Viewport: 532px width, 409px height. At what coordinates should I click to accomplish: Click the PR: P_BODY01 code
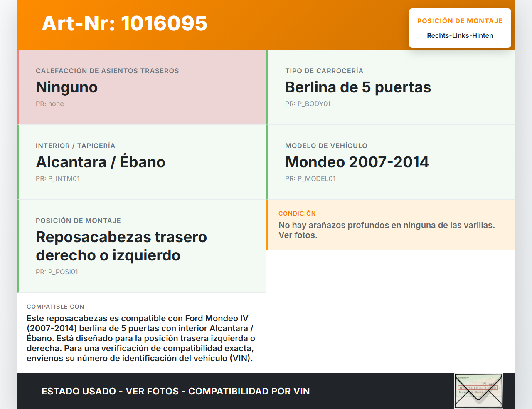(308, 104)
